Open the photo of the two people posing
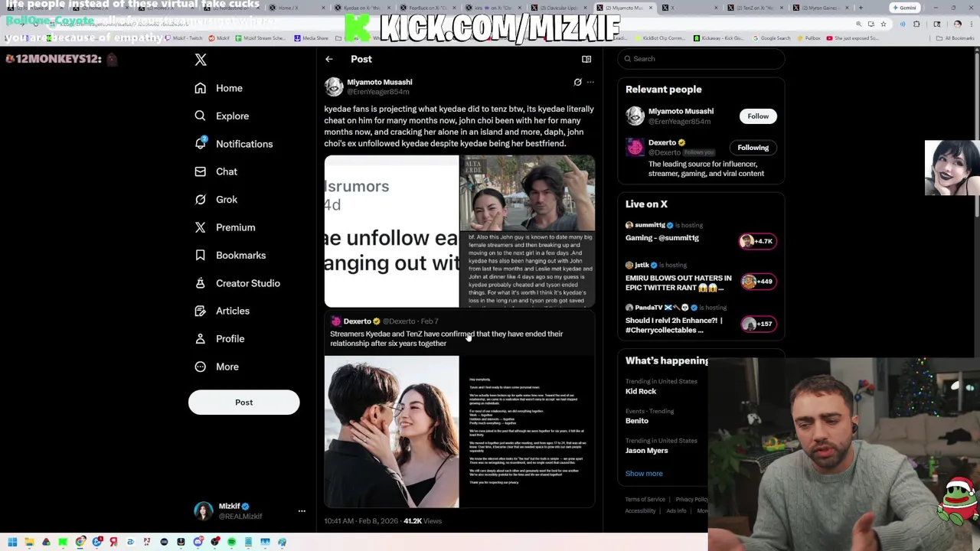Viewport: 980px width, 551px height. click(x=528, y=193)
